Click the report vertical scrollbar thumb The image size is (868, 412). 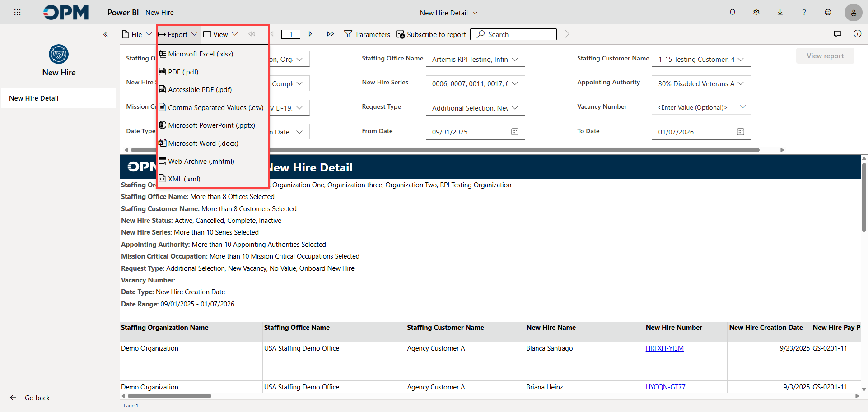tap(864, 198)
